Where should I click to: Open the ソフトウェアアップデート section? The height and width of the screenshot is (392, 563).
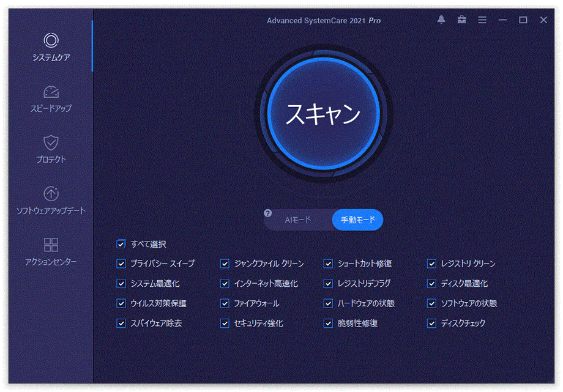[x=51, y=201]
